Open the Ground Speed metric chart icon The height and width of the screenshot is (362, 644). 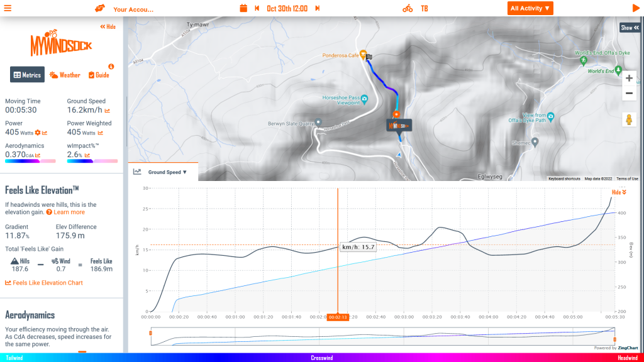tap(108, 110)
